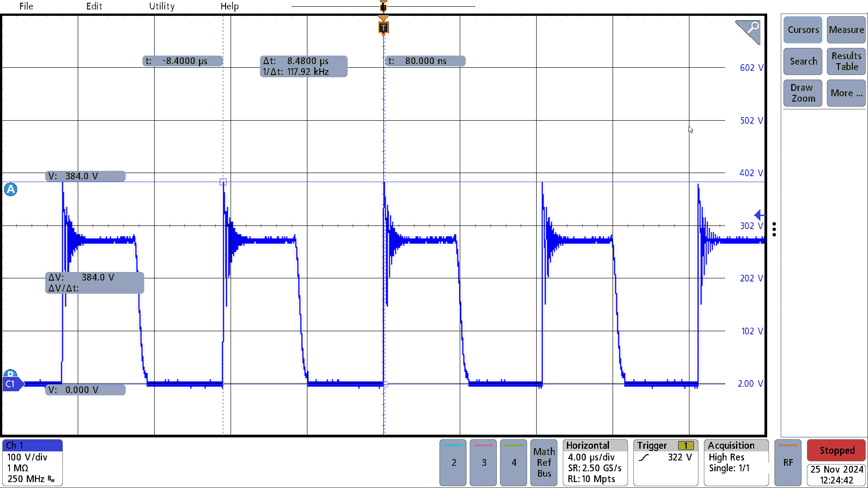Toggle the RF channel button

788,463
